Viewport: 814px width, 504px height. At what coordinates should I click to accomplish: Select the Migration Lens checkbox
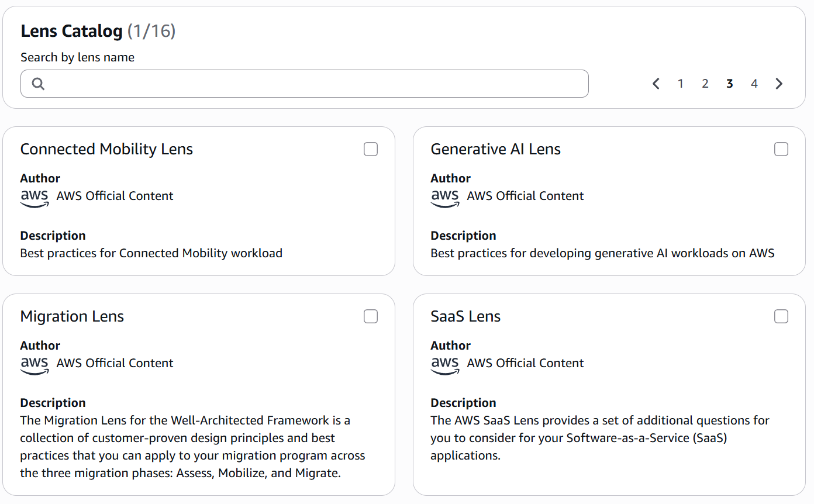(x=371, y=316)
